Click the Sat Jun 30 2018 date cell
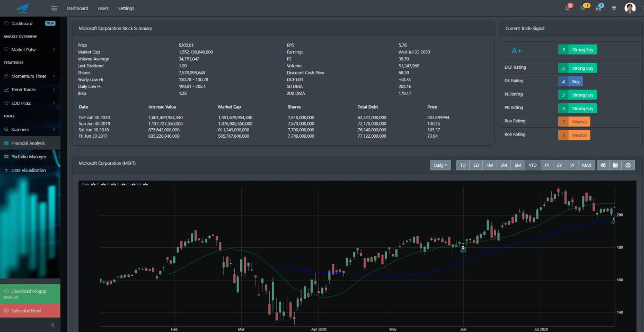 [94, 130]
